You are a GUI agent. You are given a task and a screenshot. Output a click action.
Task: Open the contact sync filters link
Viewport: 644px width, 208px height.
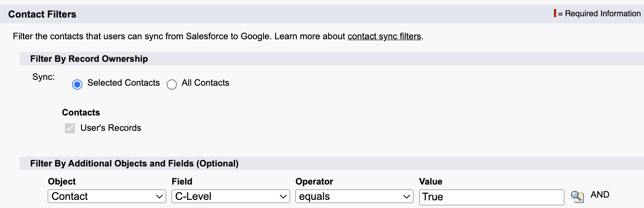coord(384,37)
